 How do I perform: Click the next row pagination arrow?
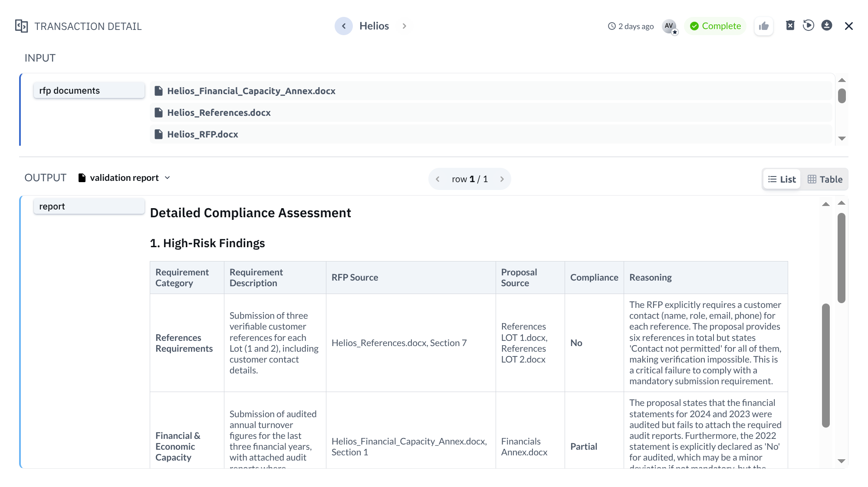502,179
